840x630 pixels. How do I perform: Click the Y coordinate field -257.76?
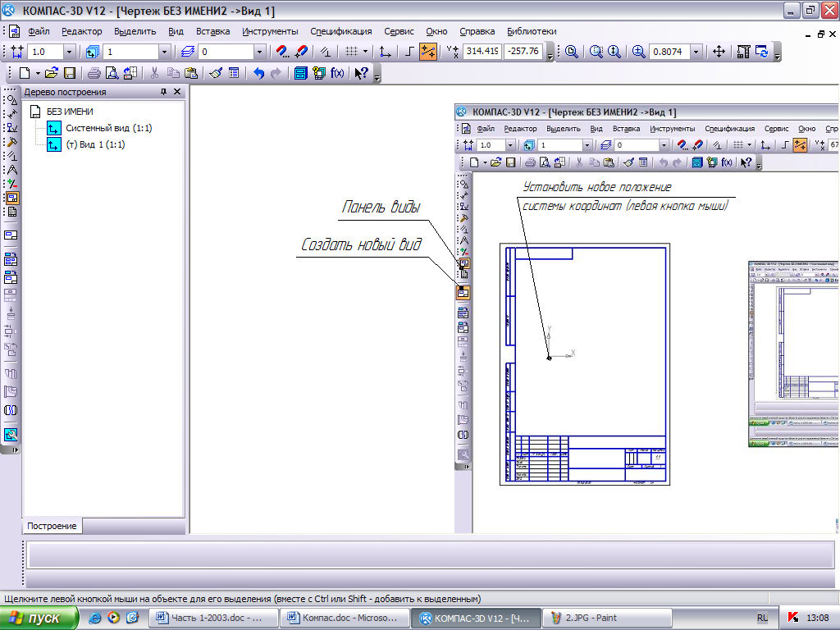pyautogui.click(x=523, y=52)
